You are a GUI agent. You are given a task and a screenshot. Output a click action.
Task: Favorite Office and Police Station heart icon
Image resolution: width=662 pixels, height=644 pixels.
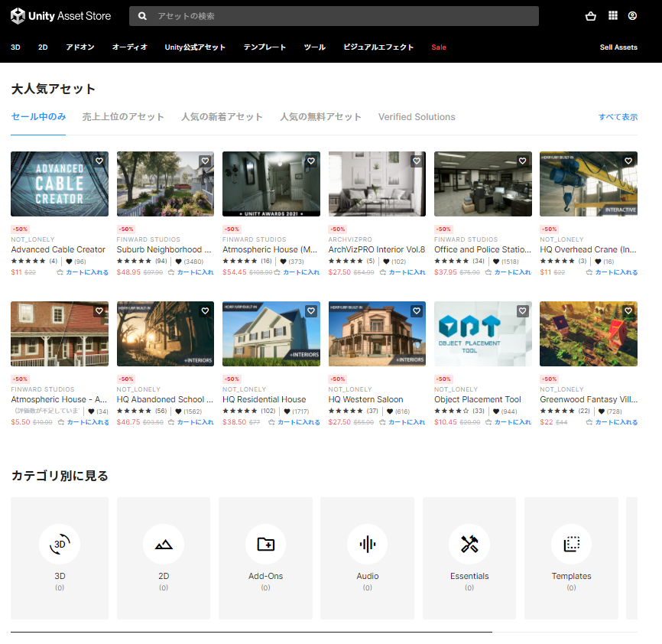523,161
